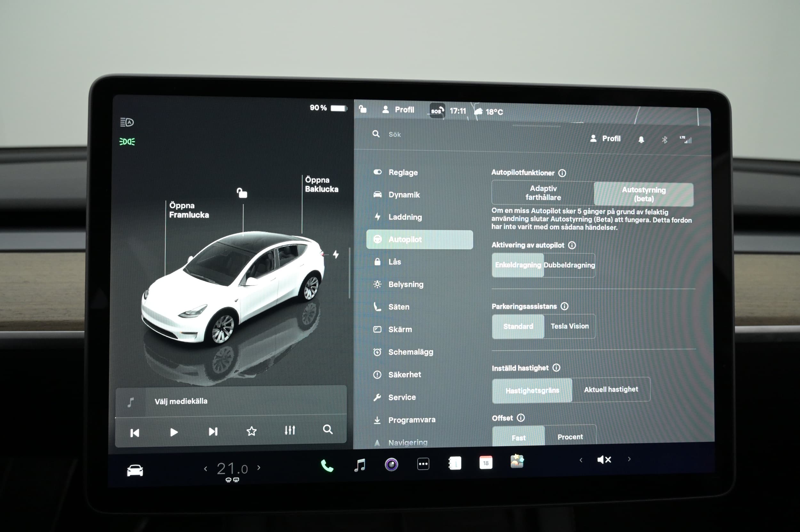
Task: Select Aktuell hastighet set speed
Action: [x=611, y=389]
